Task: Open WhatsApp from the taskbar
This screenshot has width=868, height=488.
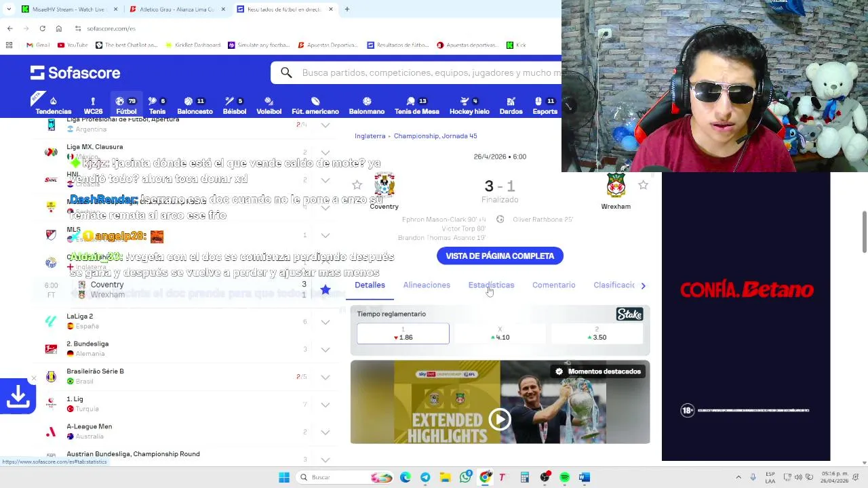Action: point(465,477)
